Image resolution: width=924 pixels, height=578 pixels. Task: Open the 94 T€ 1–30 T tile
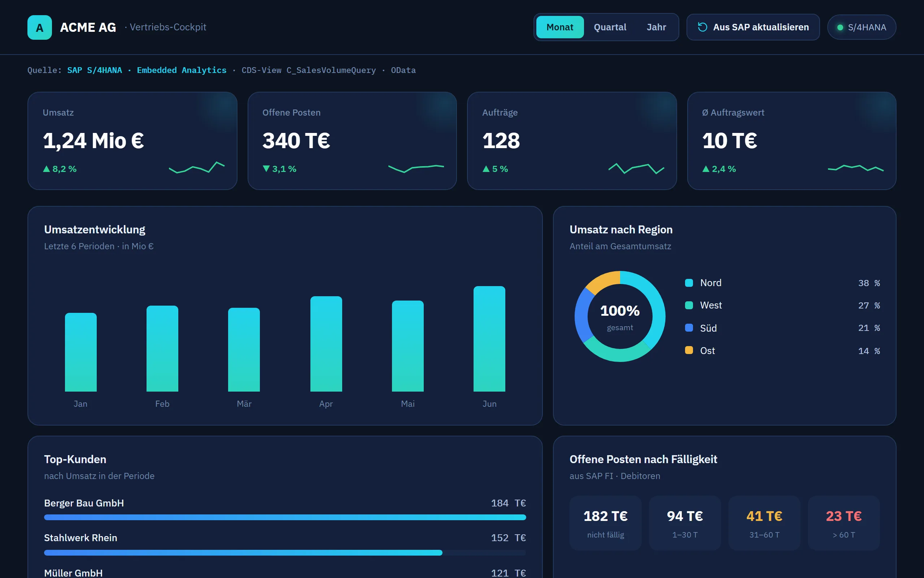tap(685, 523)
